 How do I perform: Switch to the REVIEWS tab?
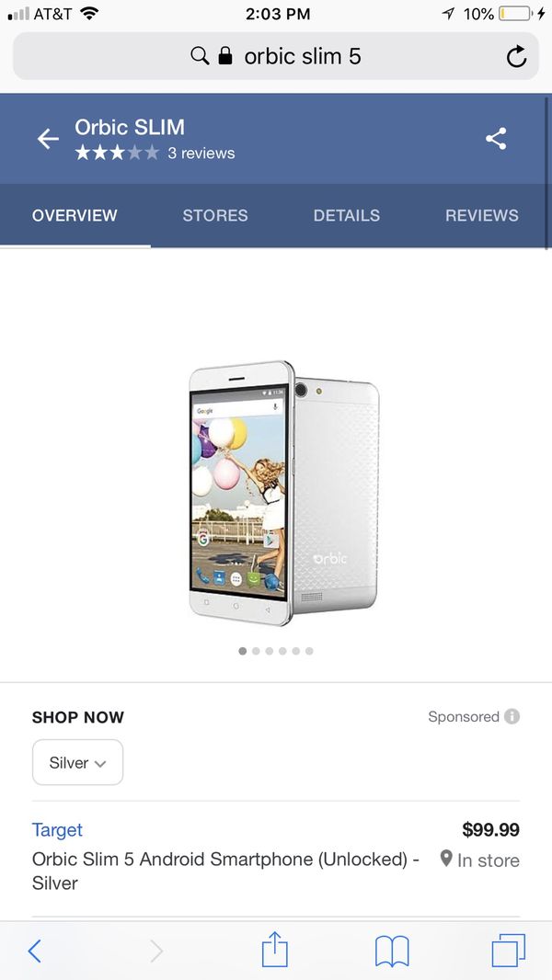tap(482, 216)
